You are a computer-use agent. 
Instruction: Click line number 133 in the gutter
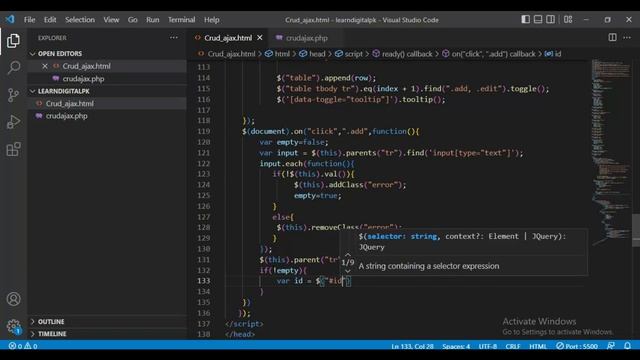click(203, 281)
